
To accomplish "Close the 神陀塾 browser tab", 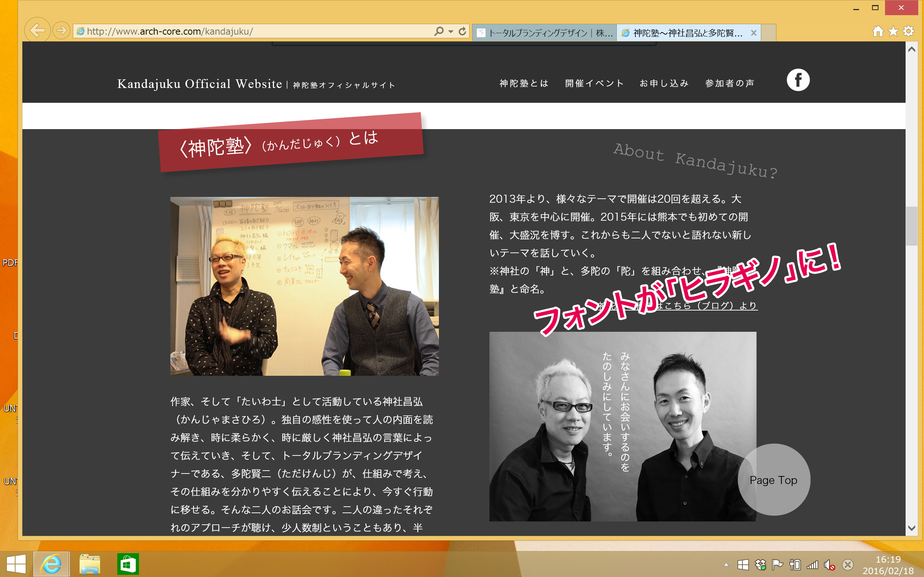I will click(x=754, y=33).
